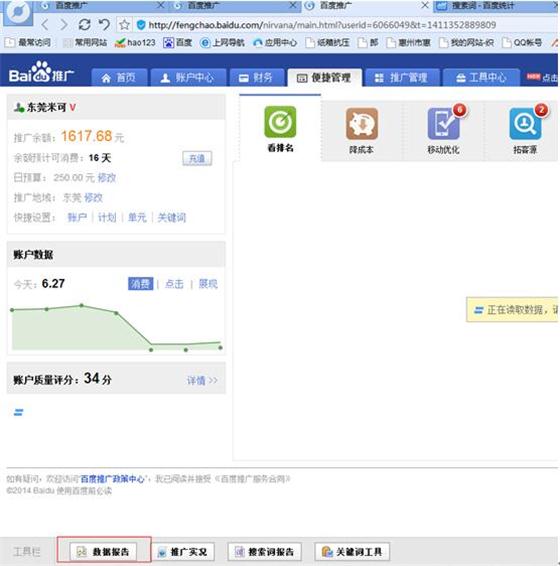The image size is (560, 566).
Task: Open 应用中心 bookmark
Action: (x=275, y=43)
